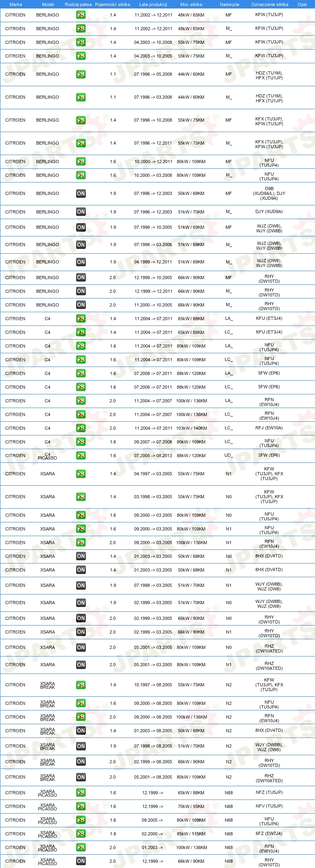Screen dimensions: 315x868
Task: Click petrol icon in C4 1.4 LC_ row
Action: 81,332
